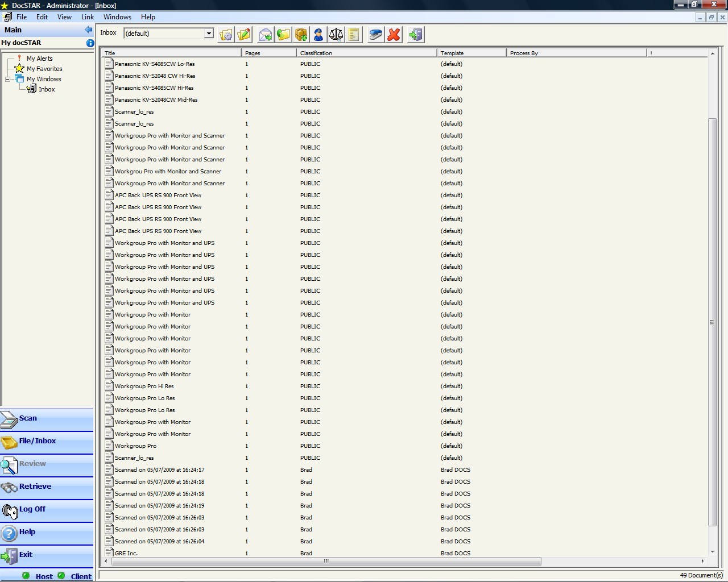Click the blue stapler toolbar icon
This screenshot has height=582, width=728.
tap(375, 35)
